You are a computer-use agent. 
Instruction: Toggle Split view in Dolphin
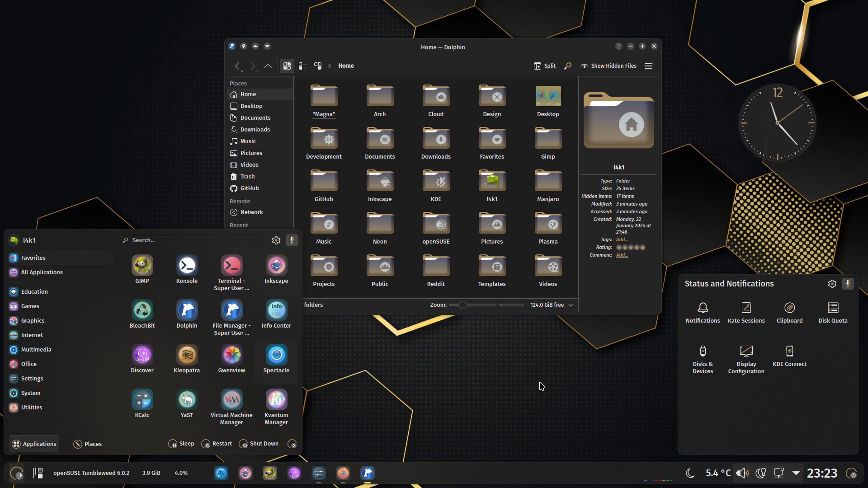tap(545, 66)
